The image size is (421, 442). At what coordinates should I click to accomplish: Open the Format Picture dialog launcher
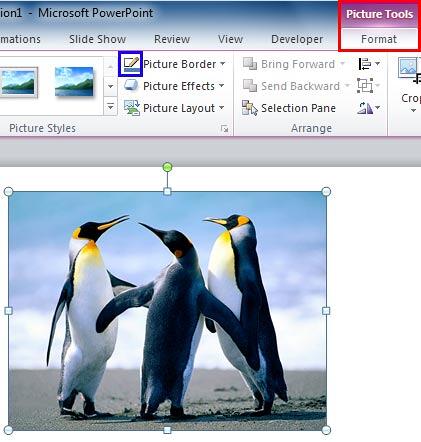pos(225,128)
